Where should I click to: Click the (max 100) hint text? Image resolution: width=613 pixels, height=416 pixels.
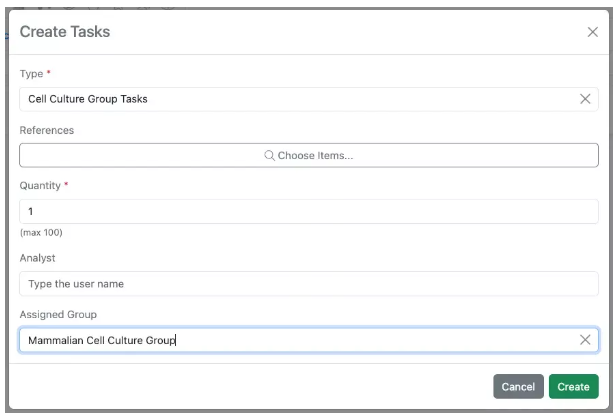point(41,233)
